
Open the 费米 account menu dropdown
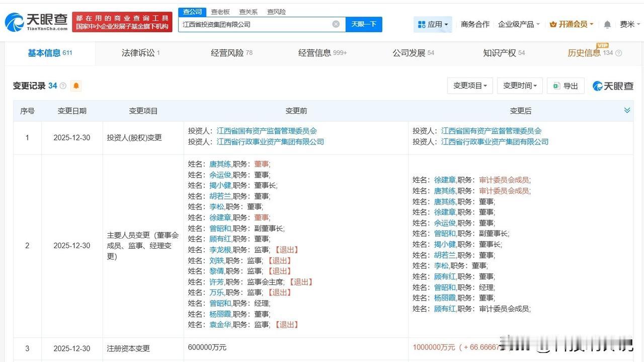pyautogui.click(x=629, y=24)
